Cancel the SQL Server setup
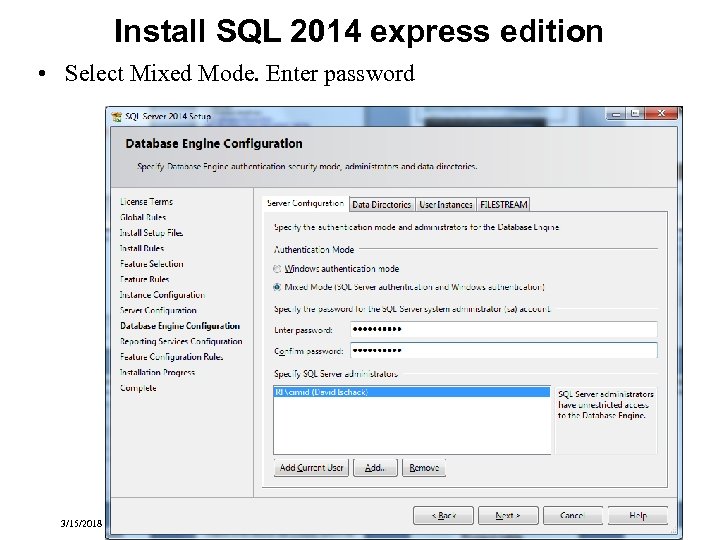 [573, 516]
